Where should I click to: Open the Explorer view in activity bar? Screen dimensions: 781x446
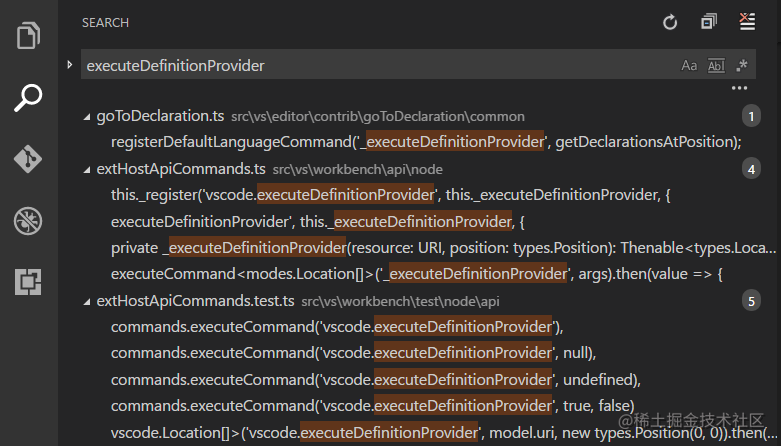coord(28,37)
